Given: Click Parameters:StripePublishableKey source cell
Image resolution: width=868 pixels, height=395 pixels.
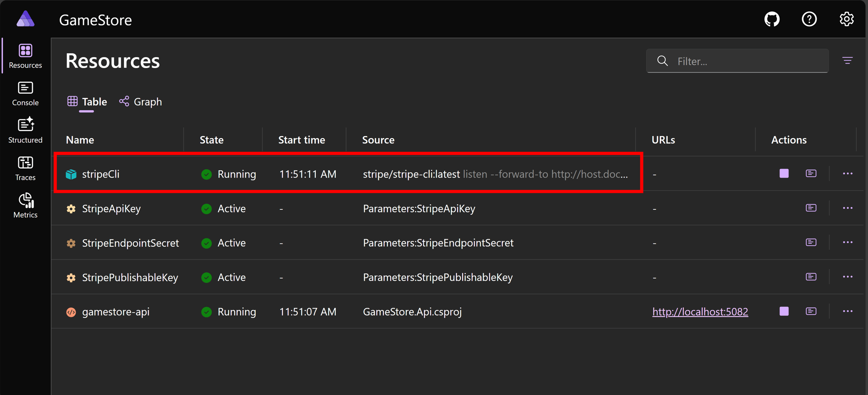Looking at the screenshot, I should pos(438,277).
